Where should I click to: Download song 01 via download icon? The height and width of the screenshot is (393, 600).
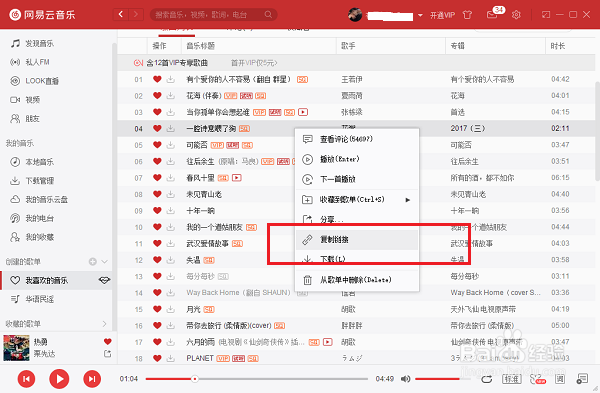point(171,79)
